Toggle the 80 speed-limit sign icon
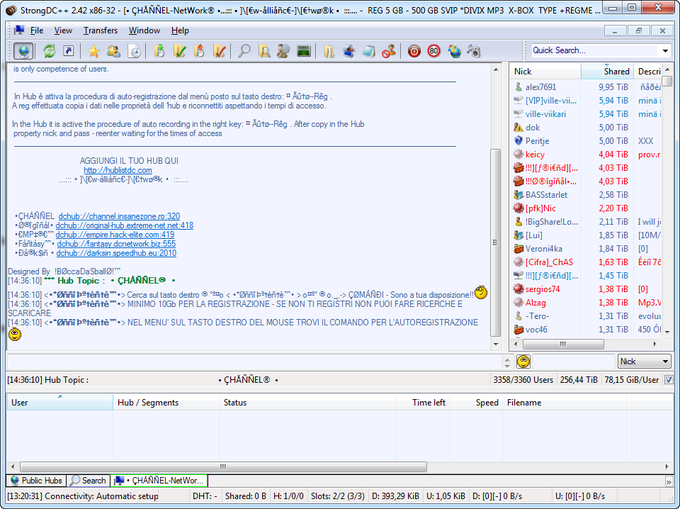Viewport: 680px width, 509px height. [x=434, y=51]
